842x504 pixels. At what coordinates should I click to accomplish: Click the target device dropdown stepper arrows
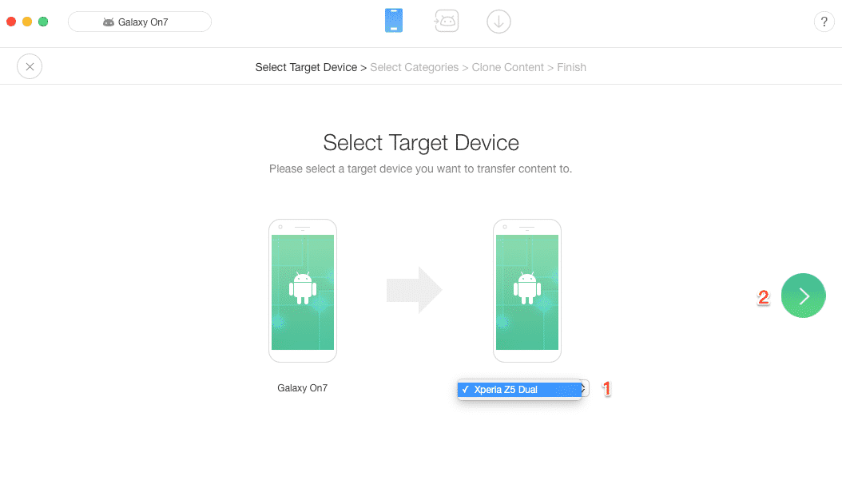point(585,388)
